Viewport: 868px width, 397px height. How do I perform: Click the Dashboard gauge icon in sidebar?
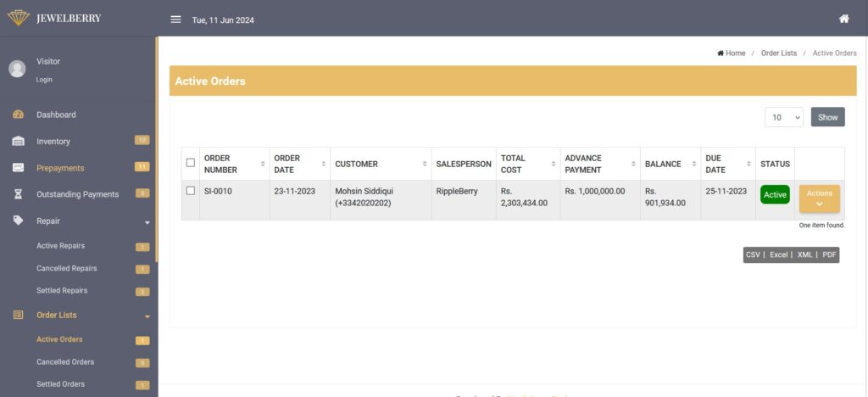(18, 115)
